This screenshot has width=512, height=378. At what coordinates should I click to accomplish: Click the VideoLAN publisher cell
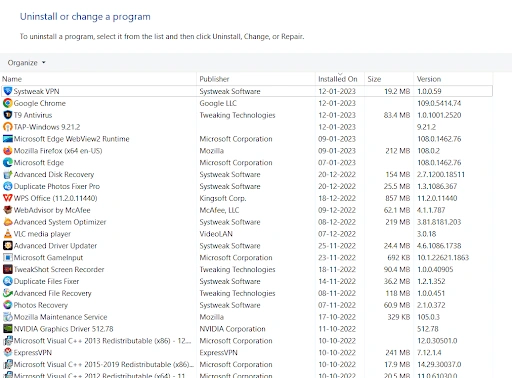click(x=216, y=234)
